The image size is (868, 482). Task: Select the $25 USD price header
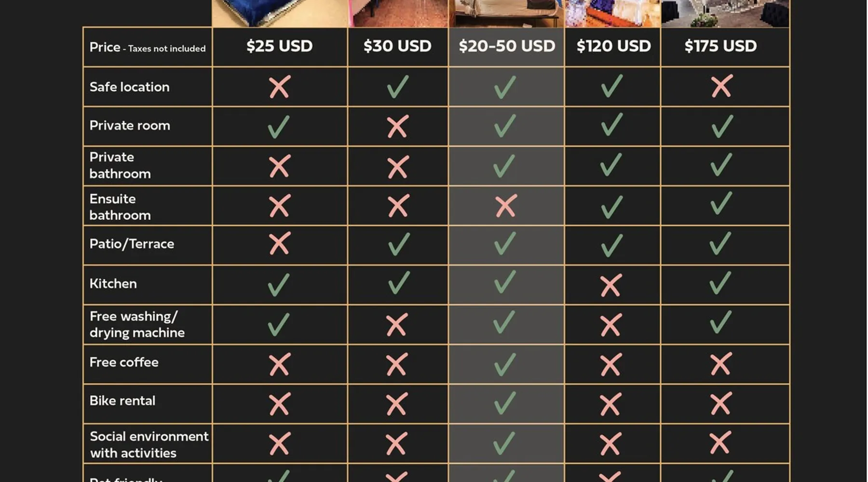(279, 46)
